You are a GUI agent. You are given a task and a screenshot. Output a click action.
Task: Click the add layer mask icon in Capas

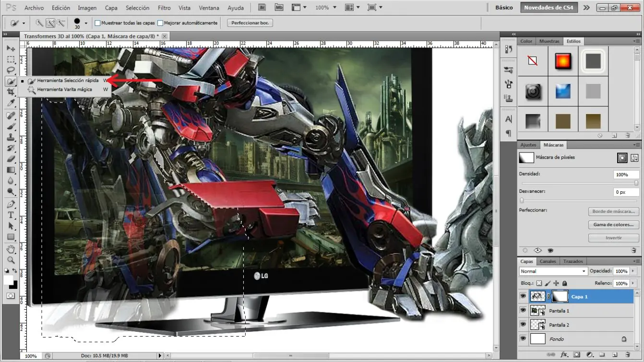[x=577, y=355]
